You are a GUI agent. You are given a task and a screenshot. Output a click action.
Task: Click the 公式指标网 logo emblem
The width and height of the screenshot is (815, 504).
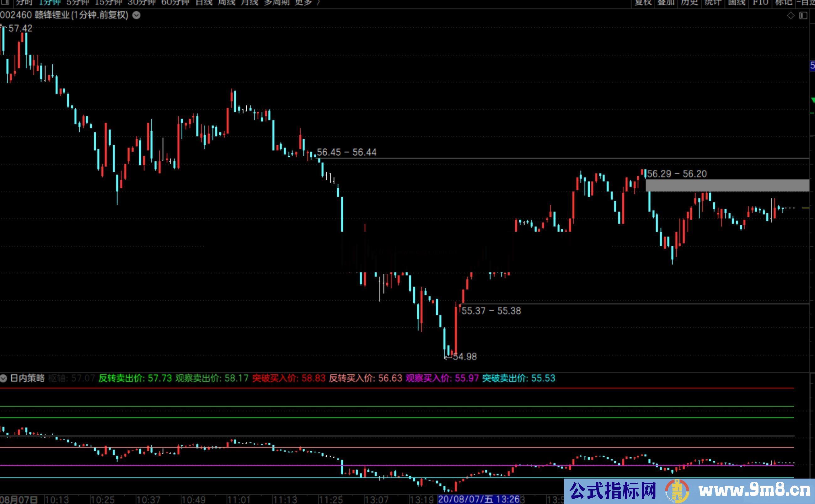677,491
